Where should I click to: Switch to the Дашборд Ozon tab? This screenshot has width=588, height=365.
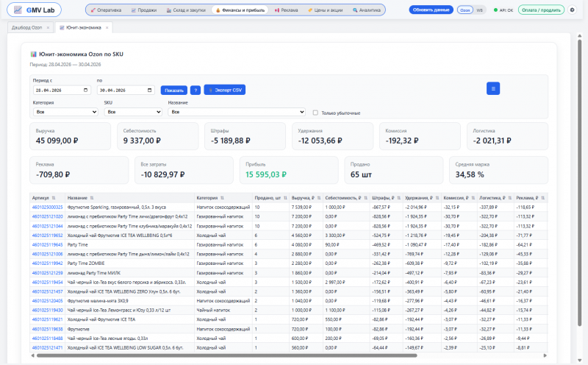click(x=26, y=27)
